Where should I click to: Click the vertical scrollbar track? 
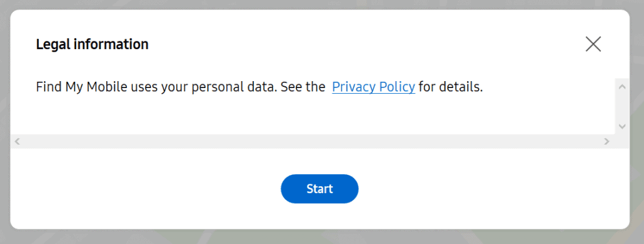[x=622, y=106]
